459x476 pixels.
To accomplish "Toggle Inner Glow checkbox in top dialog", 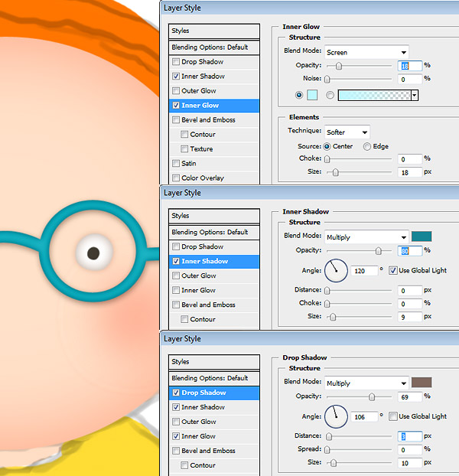I will coord(176,106).
